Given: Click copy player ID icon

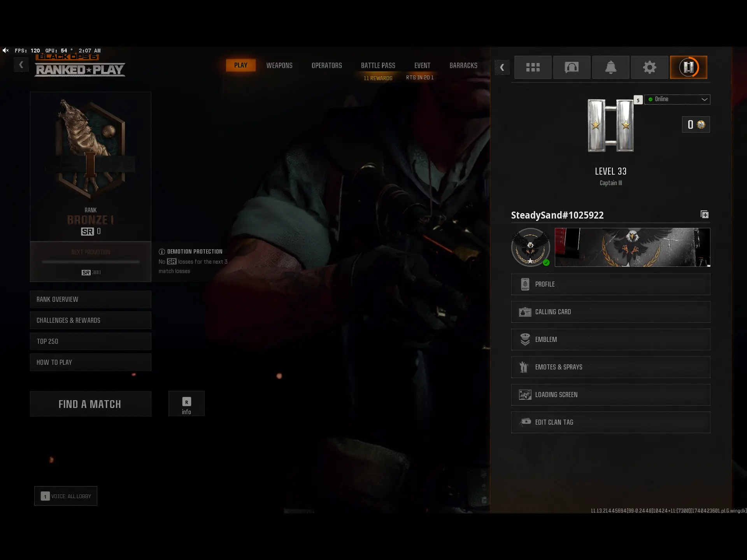Looking at the screenshot, I should point(704,215).
